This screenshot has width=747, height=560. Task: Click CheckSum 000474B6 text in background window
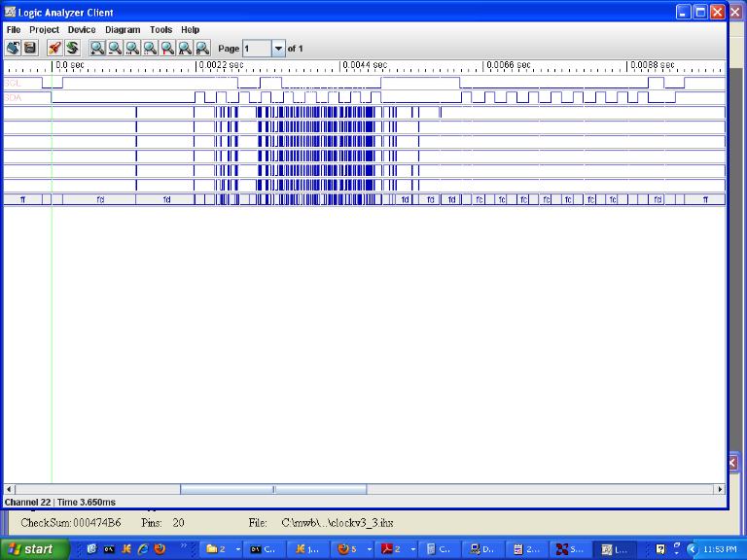point(70,523)
